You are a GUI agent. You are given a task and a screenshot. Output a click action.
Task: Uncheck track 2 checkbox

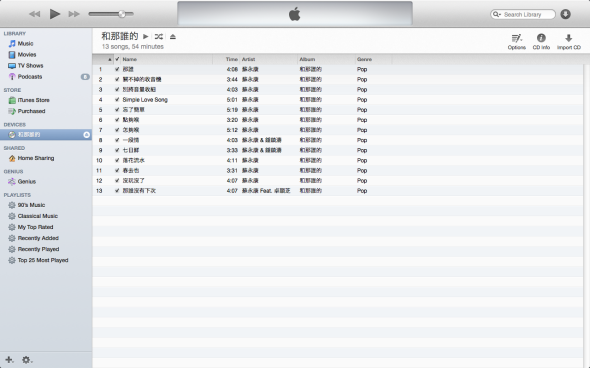tap(117, 79)
